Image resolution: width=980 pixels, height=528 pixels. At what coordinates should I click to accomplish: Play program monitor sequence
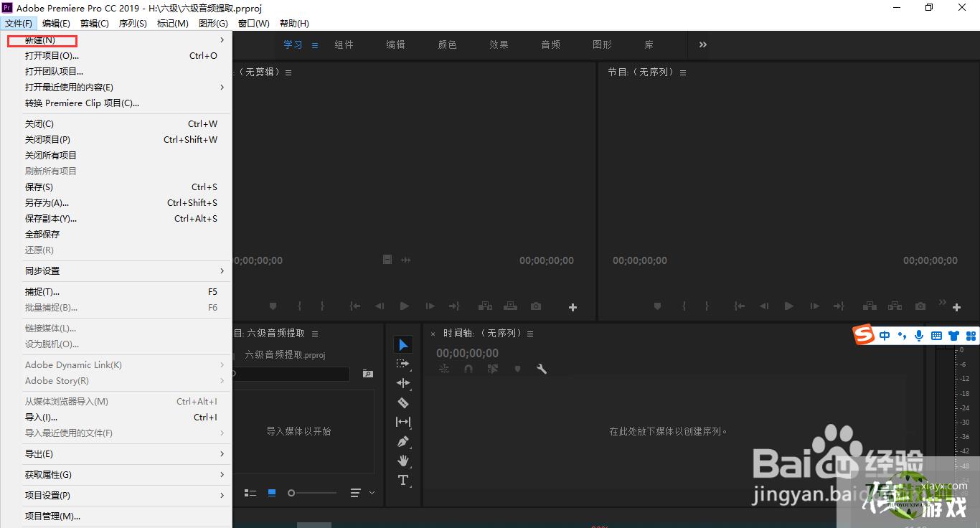(x=788, y=306)
